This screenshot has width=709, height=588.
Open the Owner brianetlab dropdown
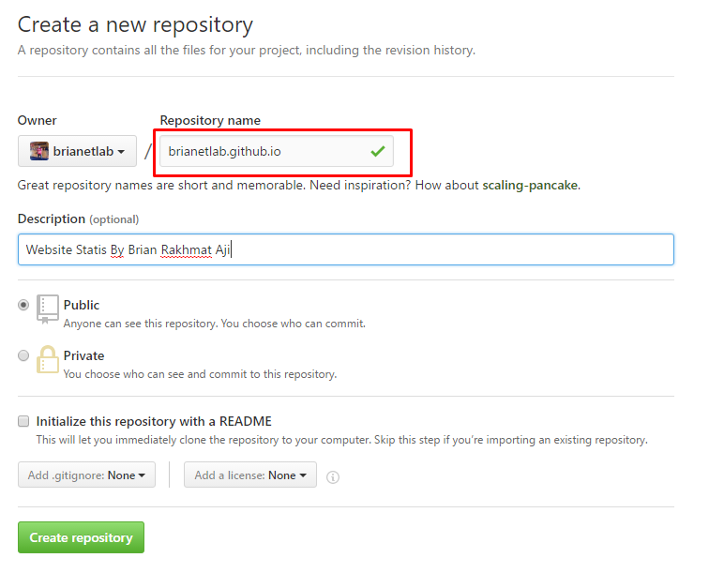[77, 151]
